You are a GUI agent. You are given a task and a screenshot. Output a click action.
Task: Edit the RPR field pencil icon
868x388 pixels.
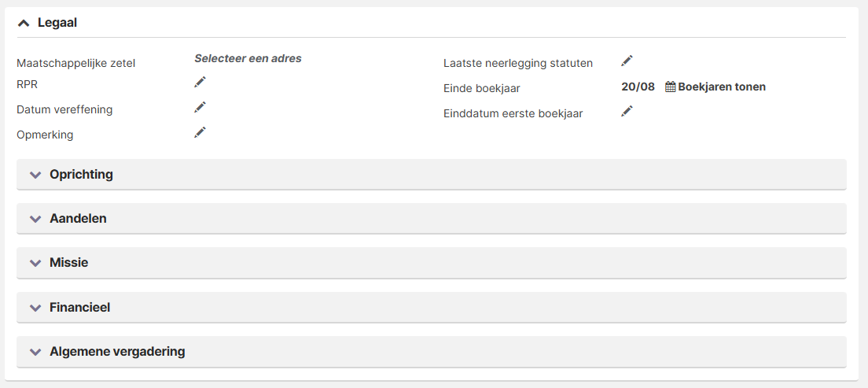coord(200,82)
